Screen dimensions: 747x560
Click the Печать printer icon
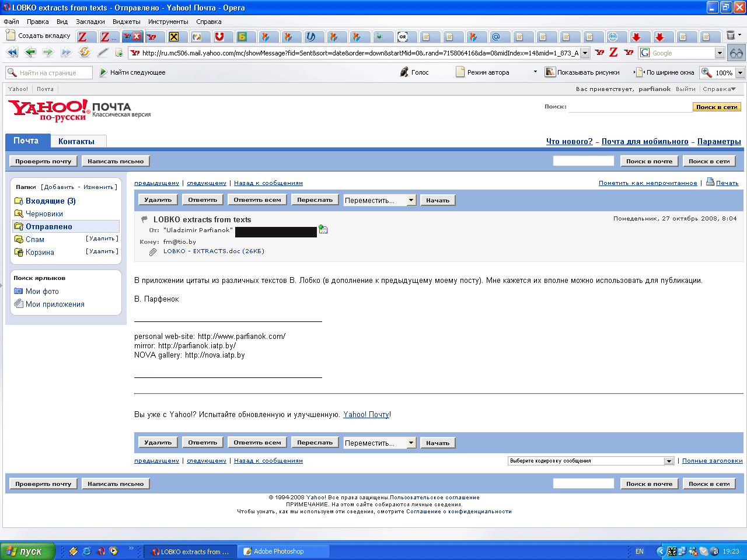click(x=710, y=182)
